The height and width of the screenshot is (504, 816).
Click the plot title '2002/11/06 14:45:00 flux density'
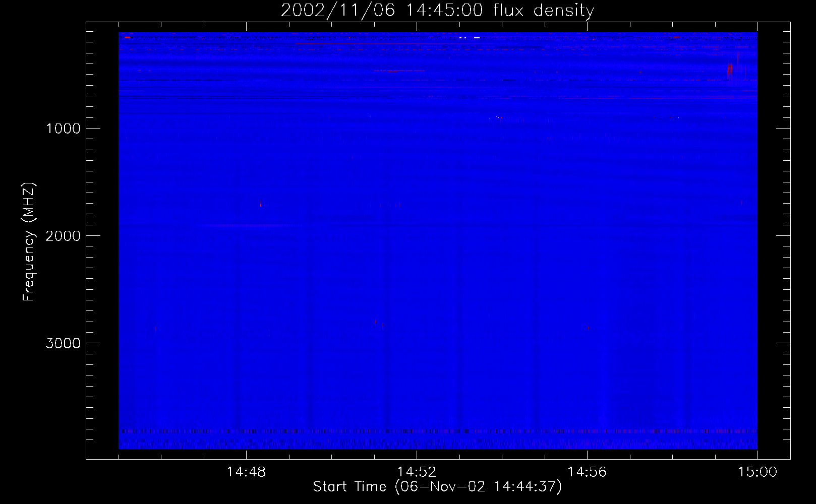(437, 11)
